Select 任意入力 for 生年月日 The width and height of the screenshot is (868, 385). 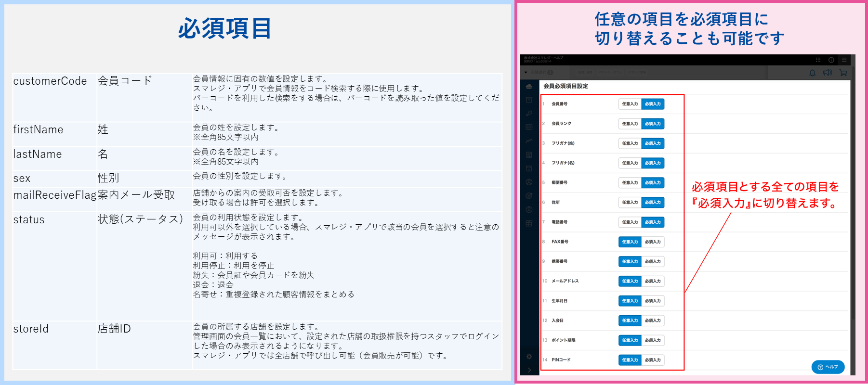(x=630, y=301)
